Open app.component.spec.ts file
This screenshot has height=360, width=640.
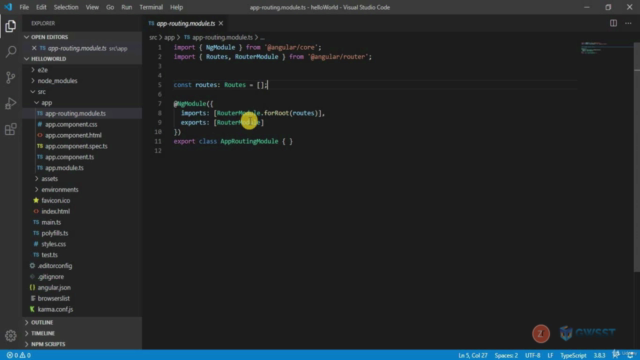coord(82,146)
